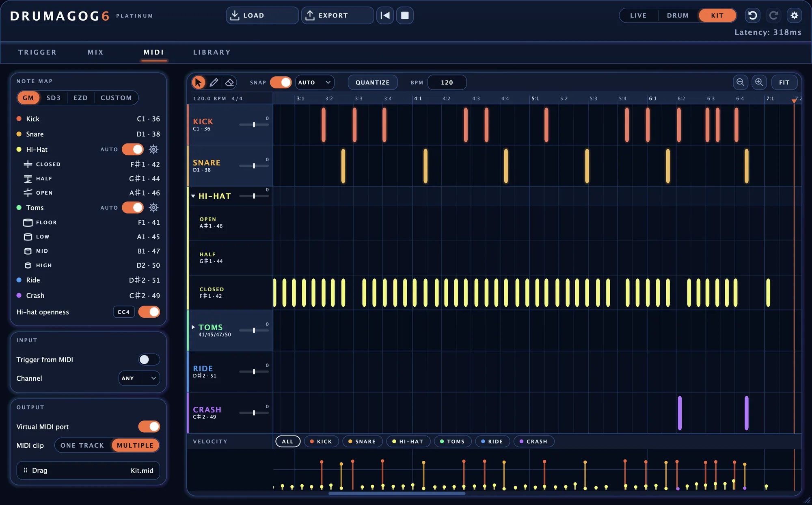
Task: Choose MULTIPLE MIDI clip option
Action: [135, 446]
